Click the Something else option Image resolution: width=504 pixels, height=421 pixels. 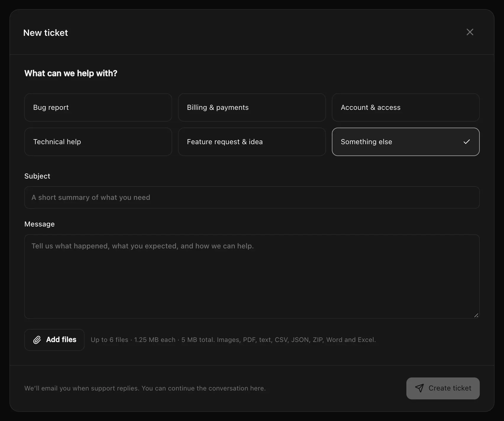pyautogui.click(x=406, y=142)
